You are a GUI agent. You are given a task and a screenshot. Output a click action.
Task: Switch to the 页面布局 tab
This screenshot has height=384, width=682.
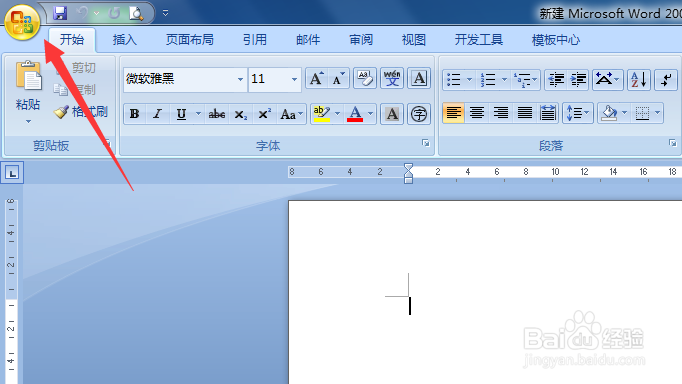click(190, 40)
